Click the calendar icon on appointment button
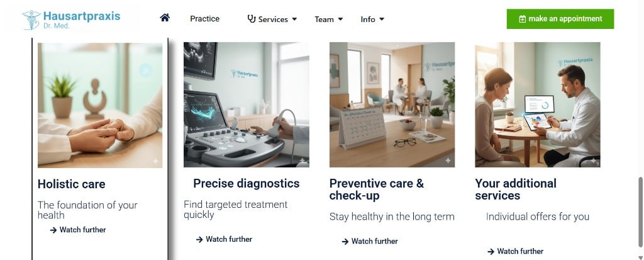644x260 pixels. tap(523, 19)
